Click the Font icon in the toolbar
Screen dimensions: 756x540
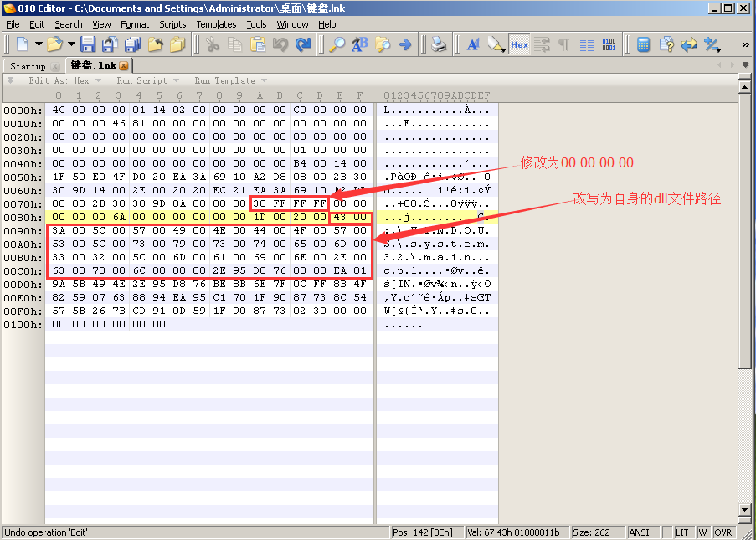point(473,44)
